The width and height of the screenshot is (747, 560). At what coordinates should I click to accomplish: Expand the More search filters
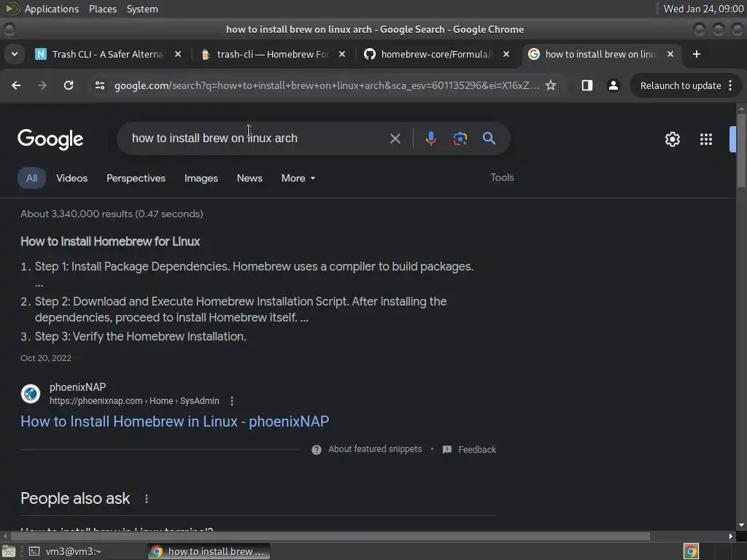click(298, 178)
